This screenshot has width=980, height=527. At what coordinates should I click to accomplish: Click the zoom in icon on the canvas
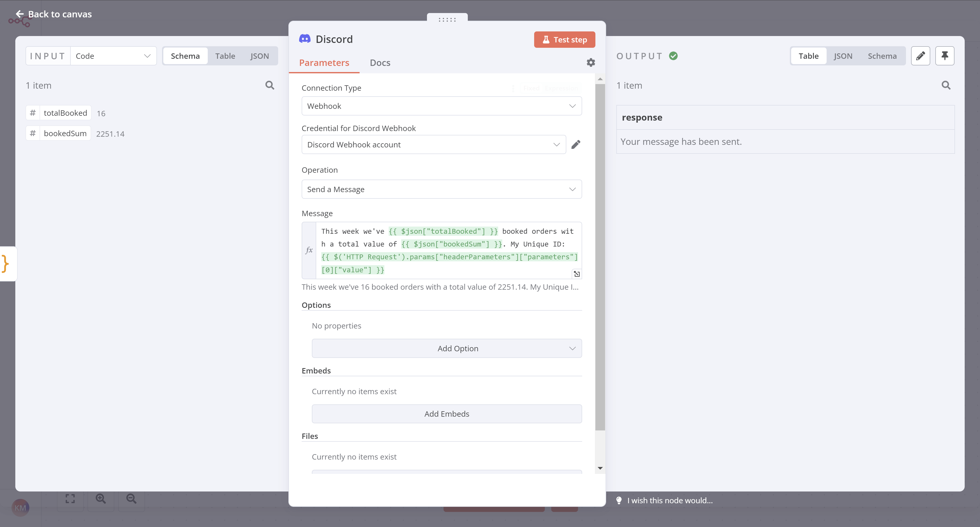coord(101,498)
